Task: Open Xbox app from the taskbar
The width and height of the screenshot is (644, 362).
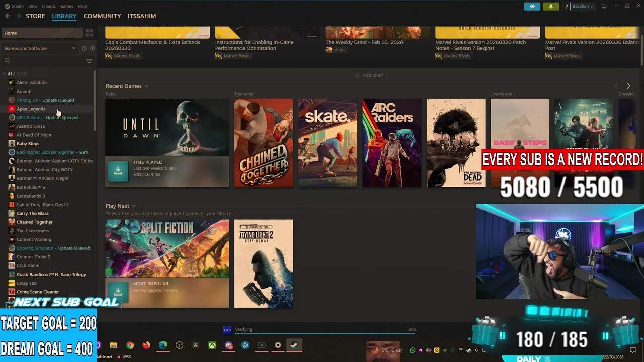Action: coord(212,345)
